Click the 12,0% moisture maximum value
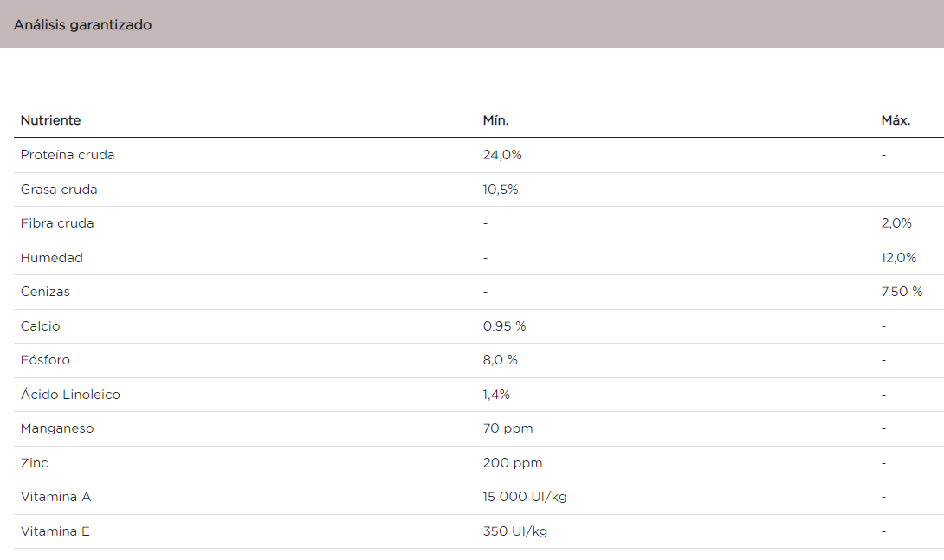Viewport: 944px width, 560px height. coord(898,258)
